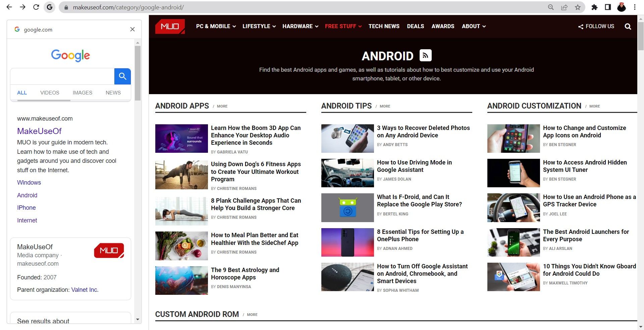The height and width of the screenshot is (330, 644).
Task: Share this page using the share icon
Action: coord(564,7)
